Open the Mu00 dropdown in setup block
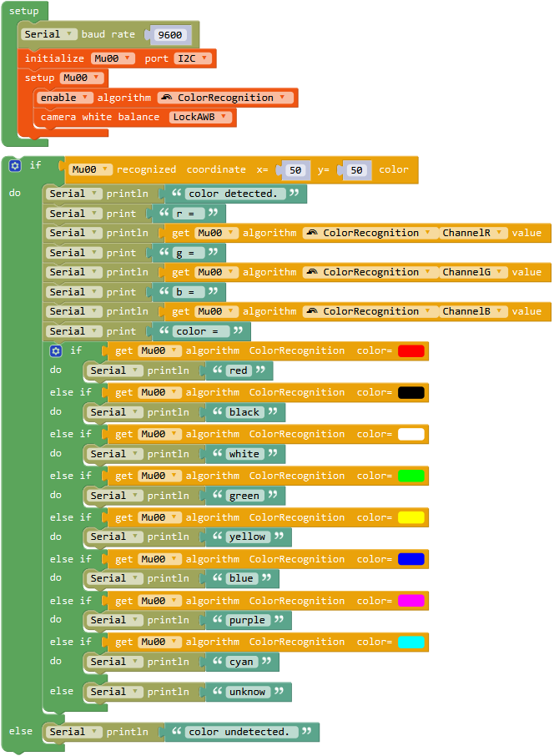Screen dimensions: 554x756 82,78
